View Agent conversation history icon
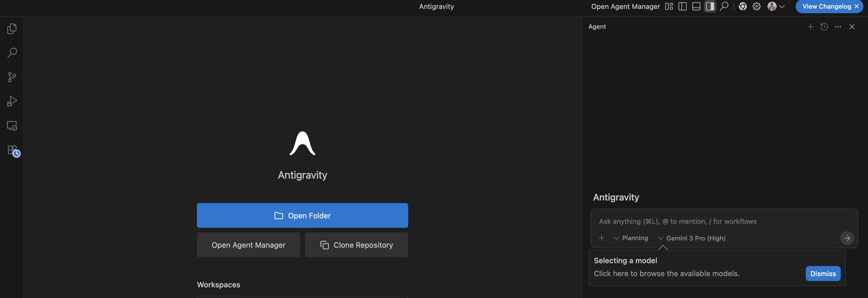 pyautogui.click(x=824, y=27)
